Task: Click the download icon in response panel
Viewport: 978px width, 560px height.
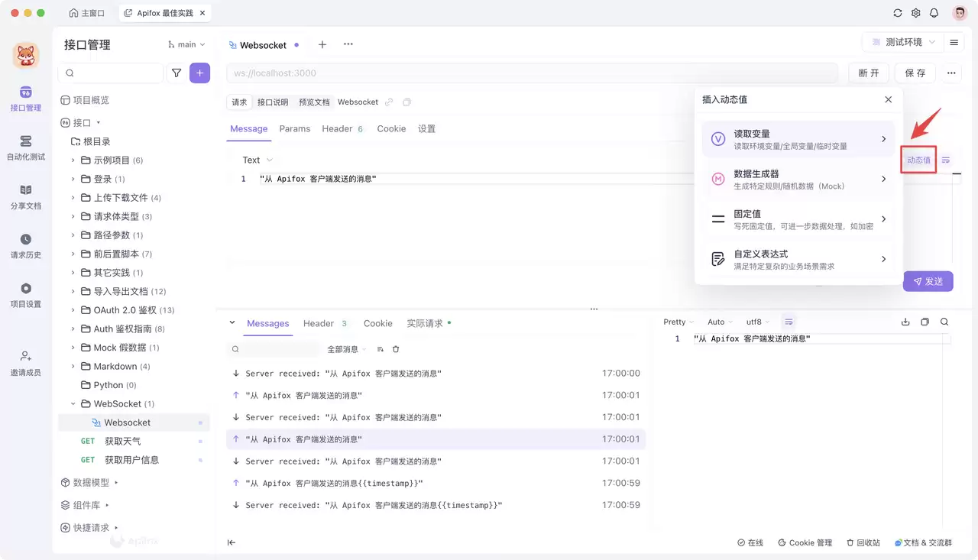Action: coord(905,322)
